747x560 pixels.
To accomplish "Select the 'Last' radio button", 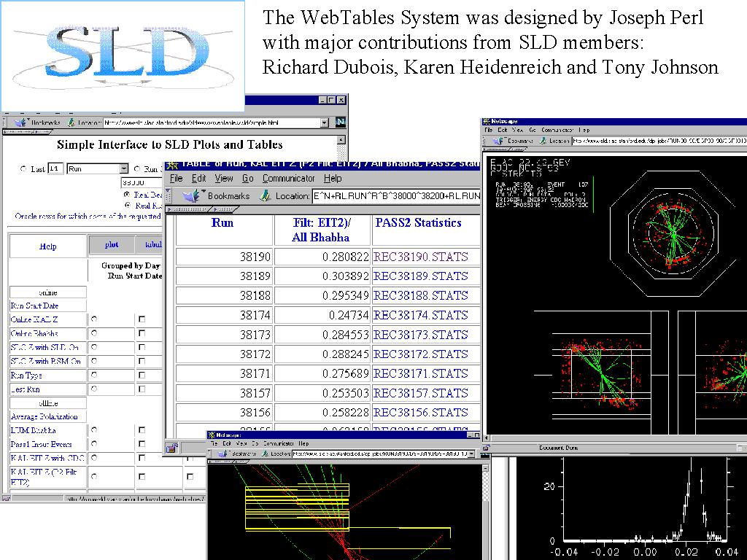I will [x=22, y=168].
